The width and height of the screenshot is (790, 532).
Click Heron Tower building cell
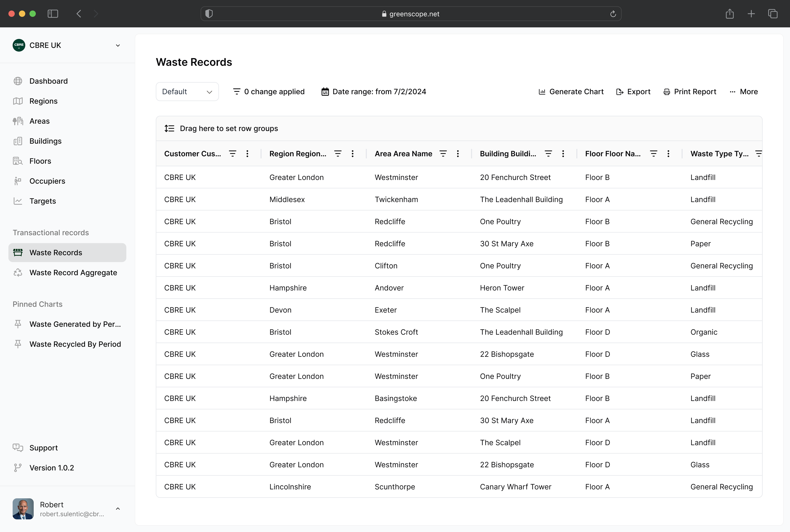tap(502, 288)
